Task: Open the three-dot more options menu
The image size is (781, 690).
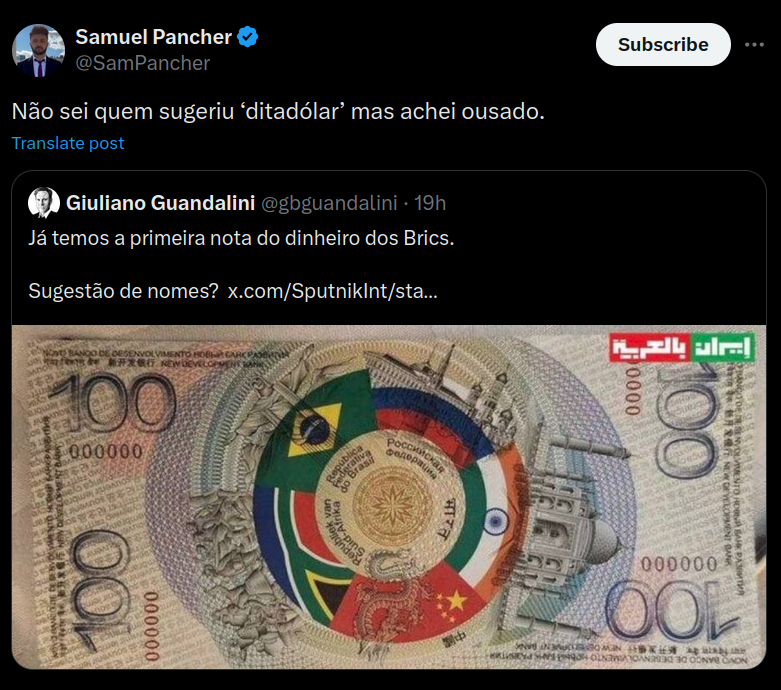Action: pos(754,45)
